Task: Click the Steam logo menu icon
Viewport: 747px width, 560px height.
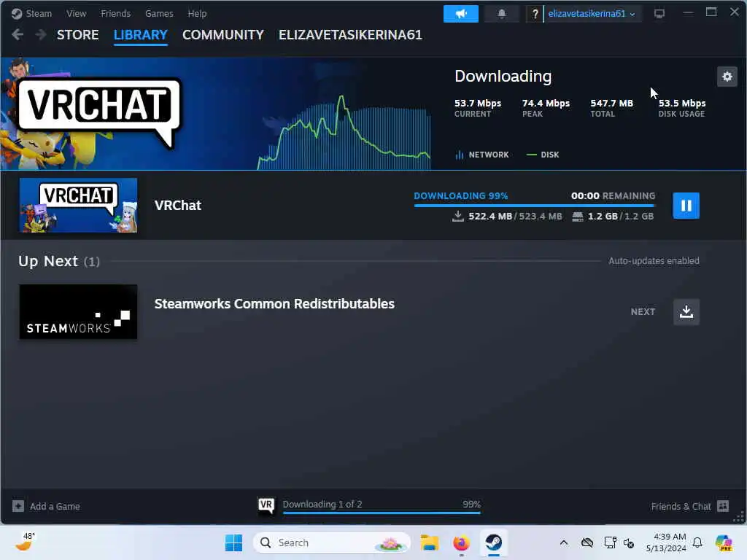Action: pos(17,13)
